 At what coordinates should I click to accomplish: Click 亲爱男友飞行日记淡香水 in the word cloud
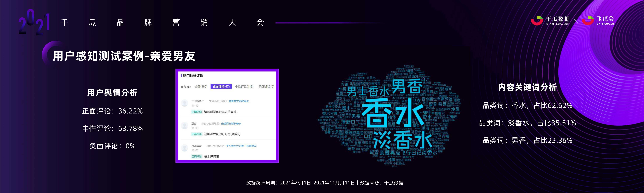pos(409,153)
